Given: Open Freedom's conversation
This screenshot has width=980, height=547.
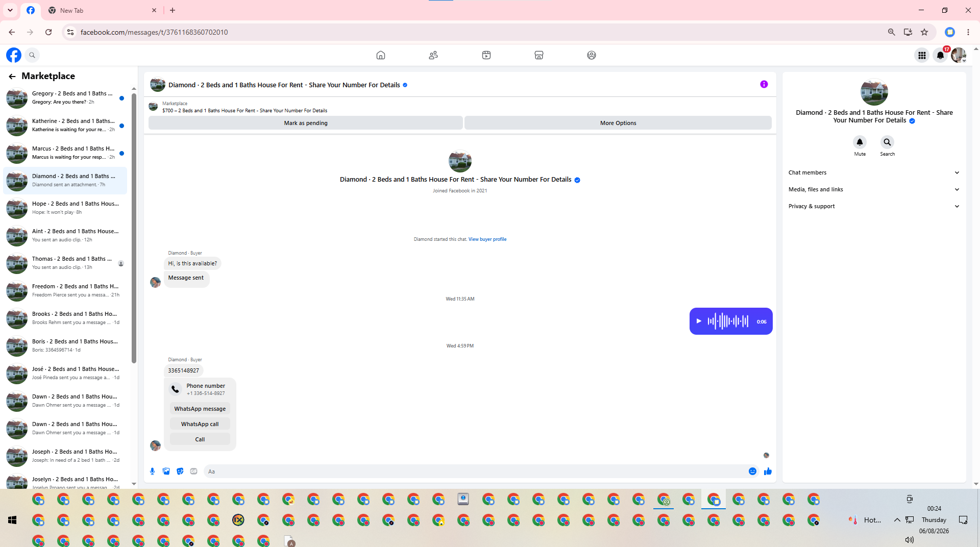Looking at the screenshot, I should (x=65, y=291).
